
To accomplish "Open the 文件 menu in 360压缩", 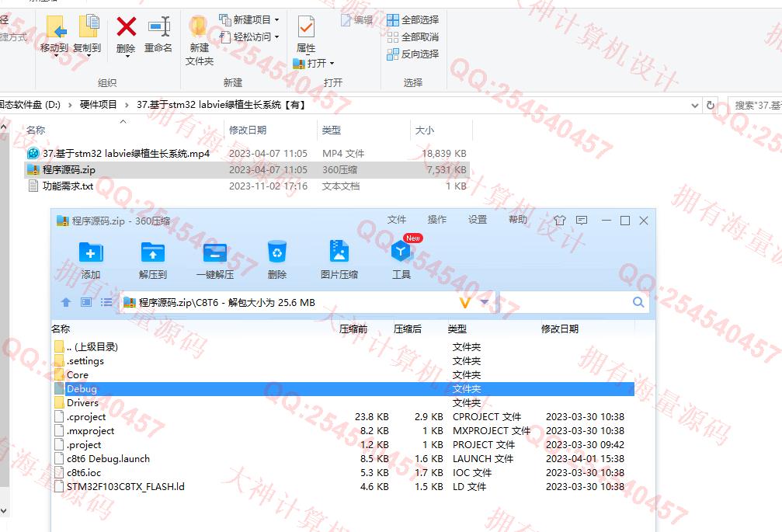I will coord(397,220).
